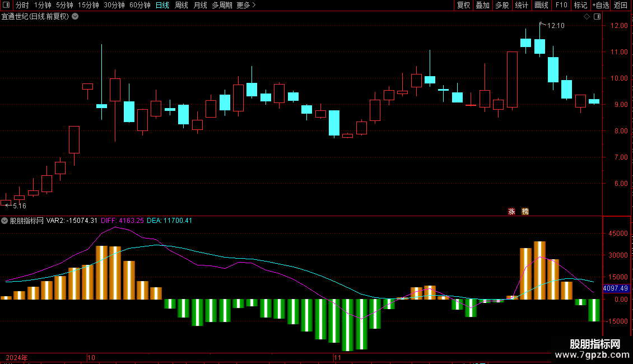The image size is (633, 364).
Task: Click the 4097.49 current value box
Action: pyautogui.click(x=616, y=288)
